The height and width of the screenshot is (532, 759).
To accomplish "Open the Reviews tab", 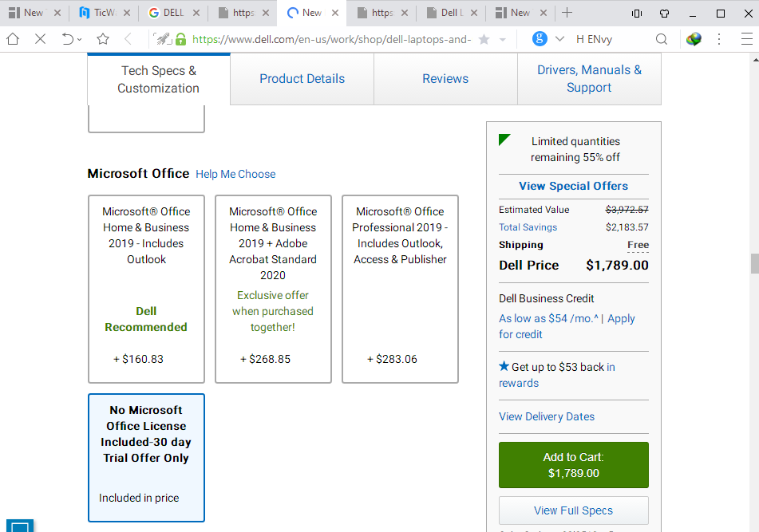I will point(445,79).
